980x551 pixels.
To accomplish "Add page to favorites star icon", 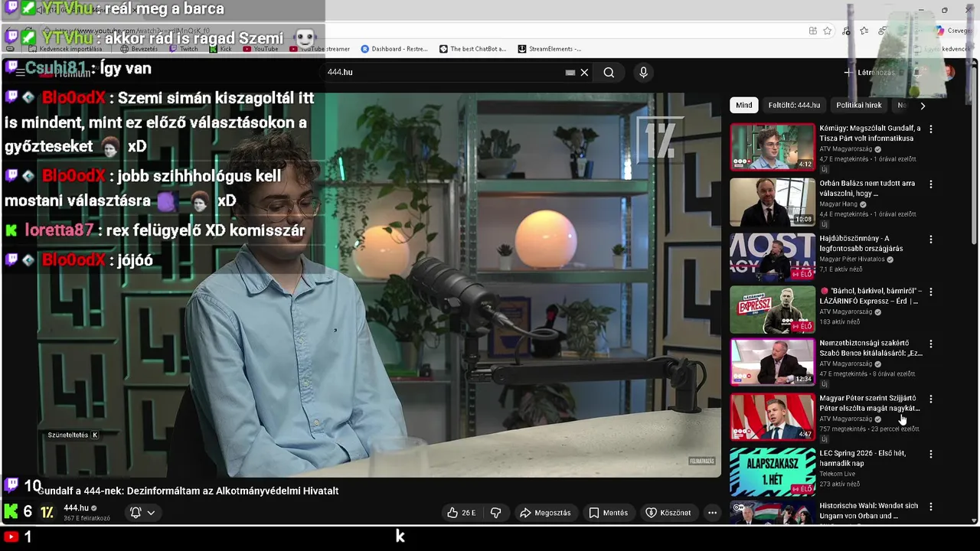I will 828,31.
